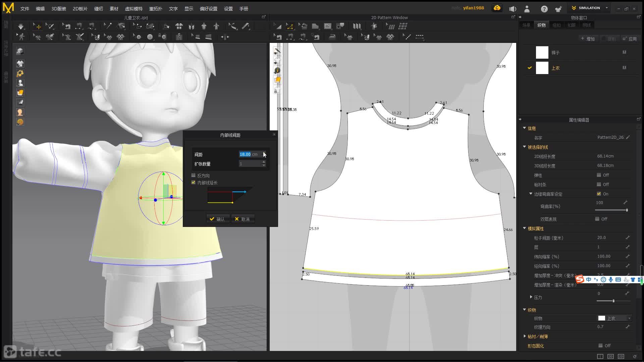The width and height of the screenshot is (644, 362).
Task: Collapse the 信息 section
Action: 525,128
